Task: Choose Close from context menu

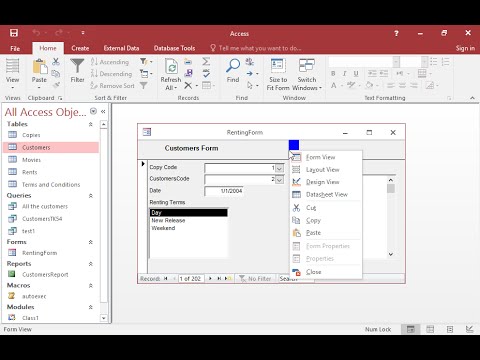Action: click(x=326, y=272)
